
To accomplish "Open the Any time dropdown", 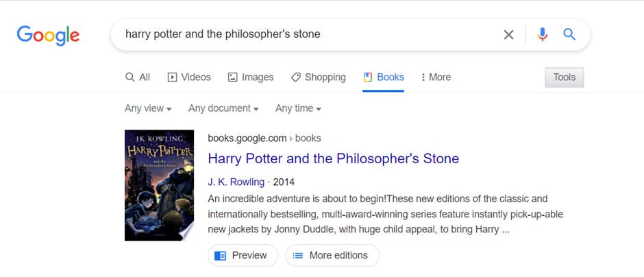I will (x=298, y=108).
